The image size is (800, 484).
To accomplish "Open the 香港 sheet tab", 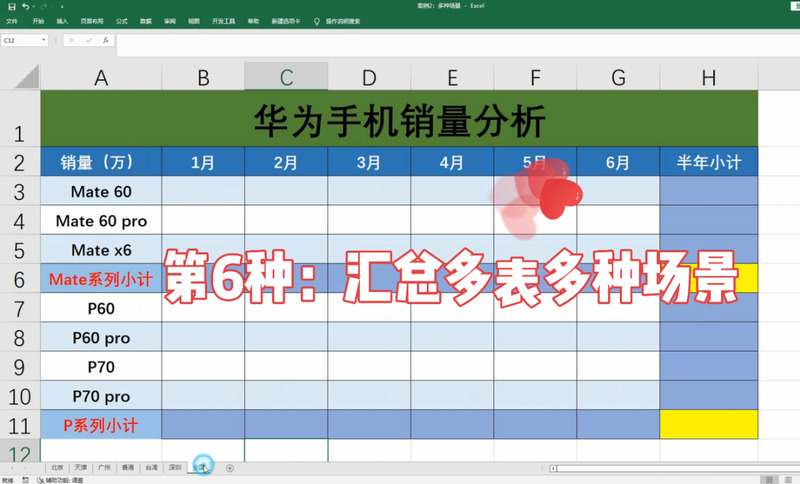I will tap(128, 467).
